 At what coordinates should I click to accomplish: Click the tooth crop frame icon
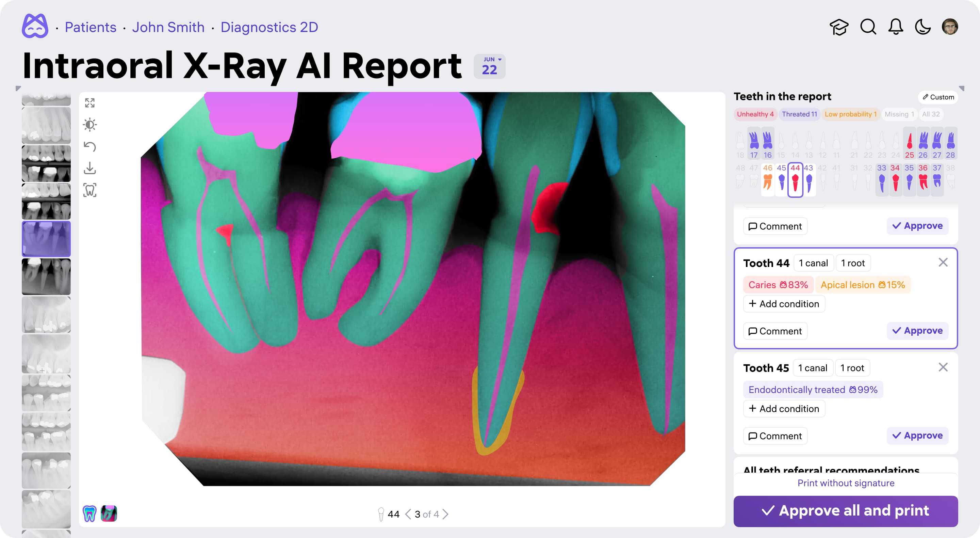coord(90,190)
